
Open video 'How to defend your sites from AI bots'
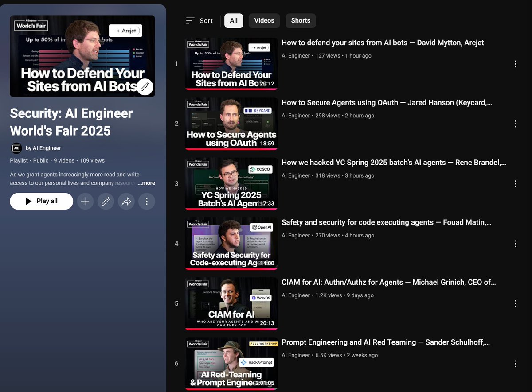(383, 43)
